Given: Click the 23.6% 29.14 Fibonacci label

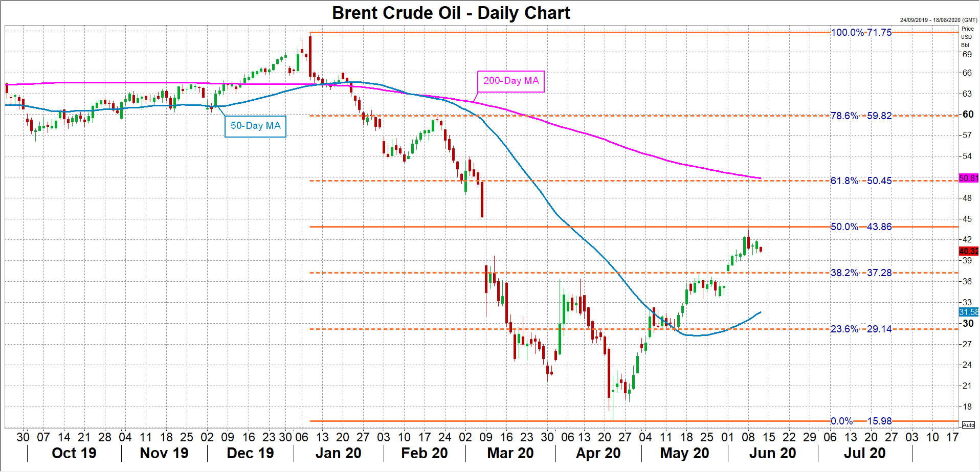Looking at the screenshot, I should coord(861,329).
